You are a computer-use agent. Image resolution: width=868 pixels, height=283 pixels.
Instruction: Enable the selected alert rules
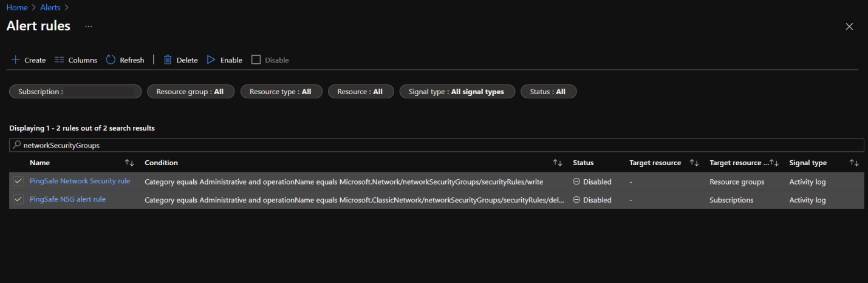coord(224,60)
